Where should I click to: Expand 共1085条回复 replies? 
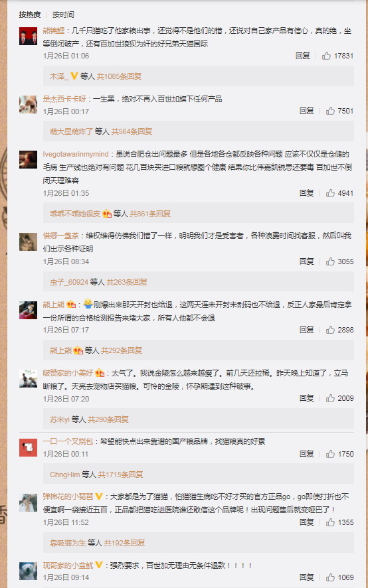point(119,76)
